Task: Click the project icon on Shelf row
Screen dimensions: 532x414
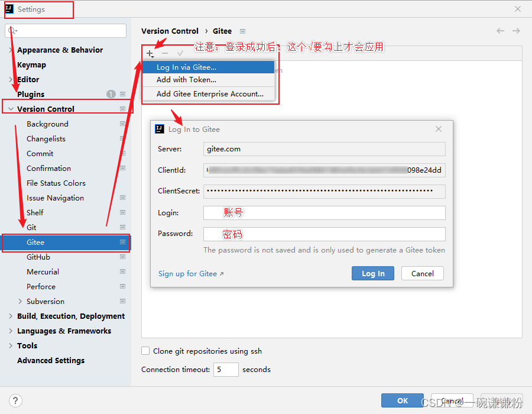Action: pos(123,212)
